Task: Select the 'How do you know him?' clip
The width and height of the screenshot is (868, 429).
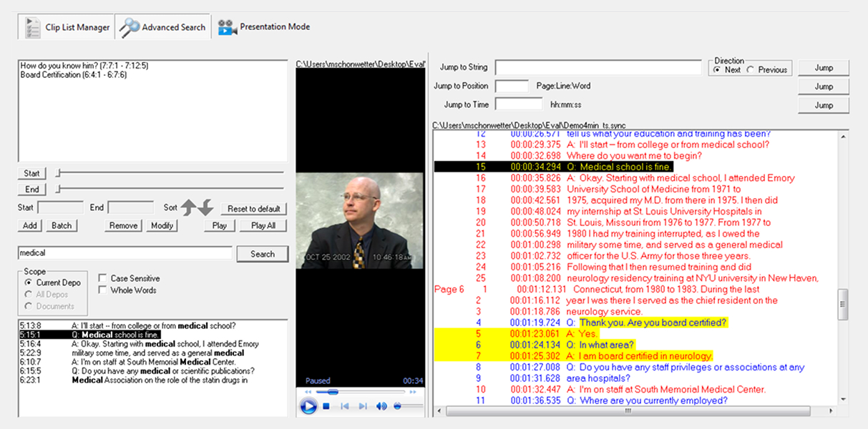Action: pyautogui.click(x=84, y=65)
